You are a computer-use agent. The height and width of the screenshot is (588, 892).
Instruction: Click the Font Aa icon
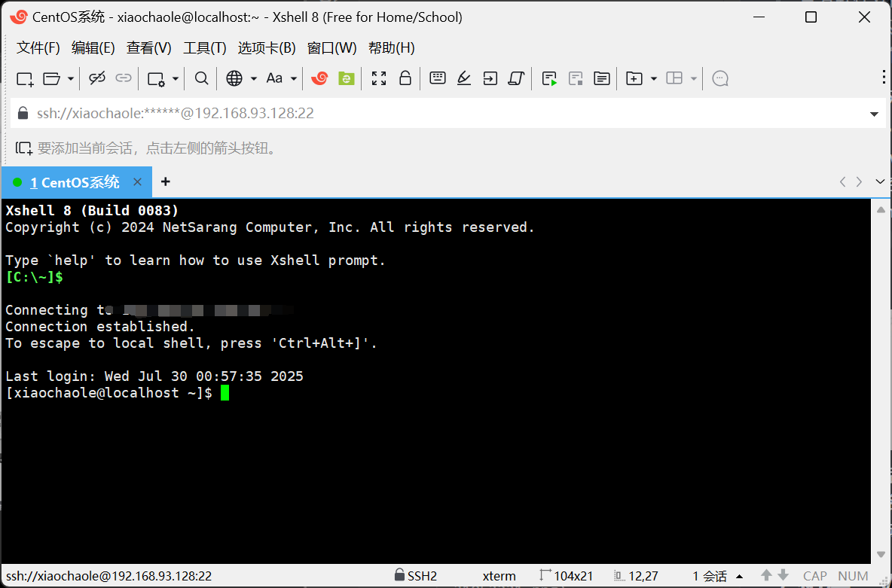click(275, 78)
